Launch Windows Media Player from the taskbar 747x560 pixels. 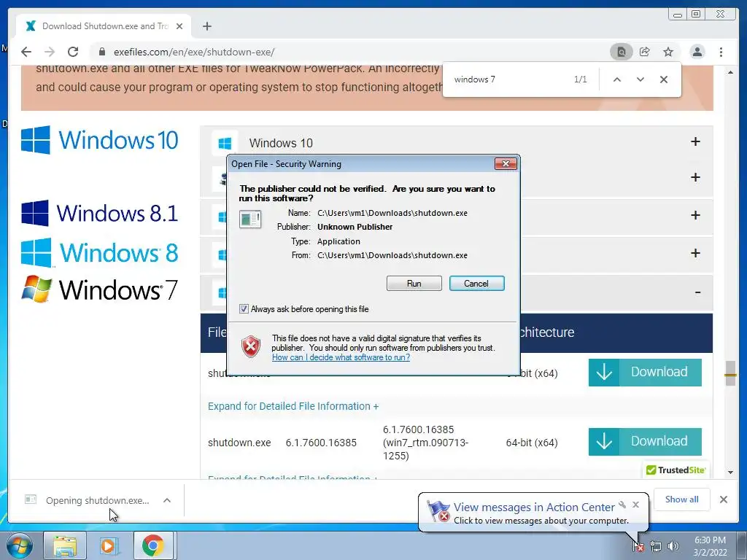coord(109,545)
